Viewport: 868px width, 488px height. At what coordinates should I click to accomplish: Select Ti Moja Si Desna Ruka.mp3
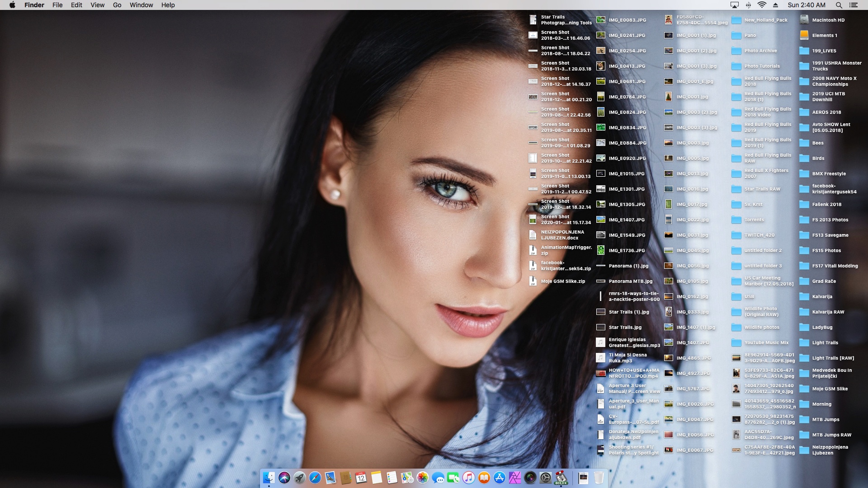622,358
